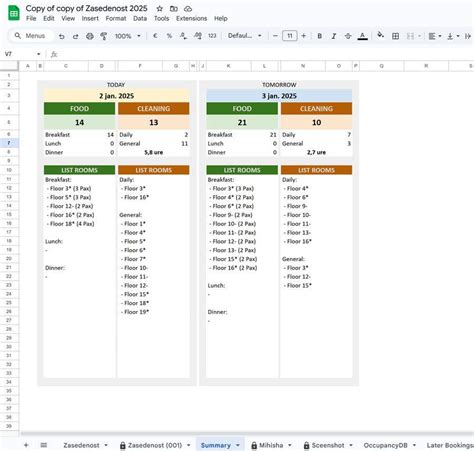Screen dimensions: 474x451
Task: Toggle strikethrough formatting
Action: (x=348, y=36)
